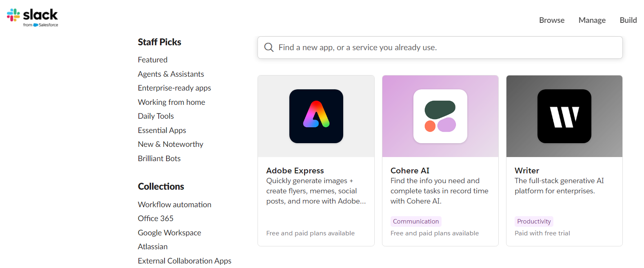
Task: Open the Build menu item
Action: point(628,20)
